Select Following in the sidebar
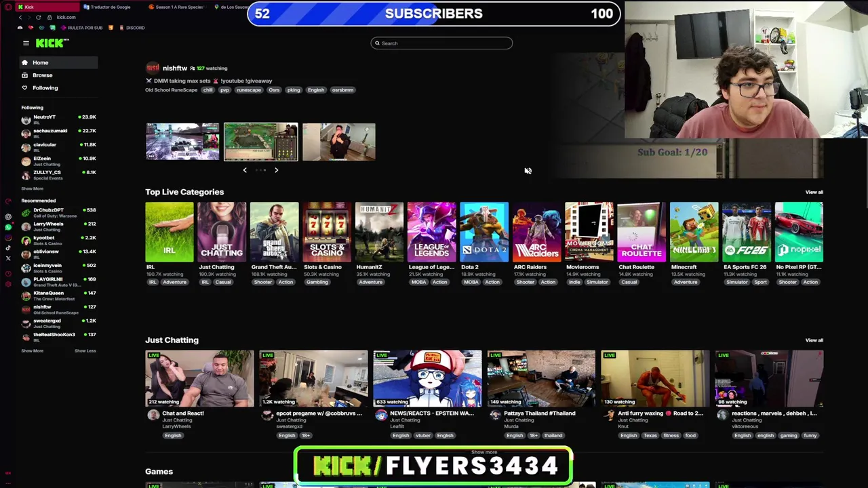This screenshot has height=488, width=868. coord(58,88)
